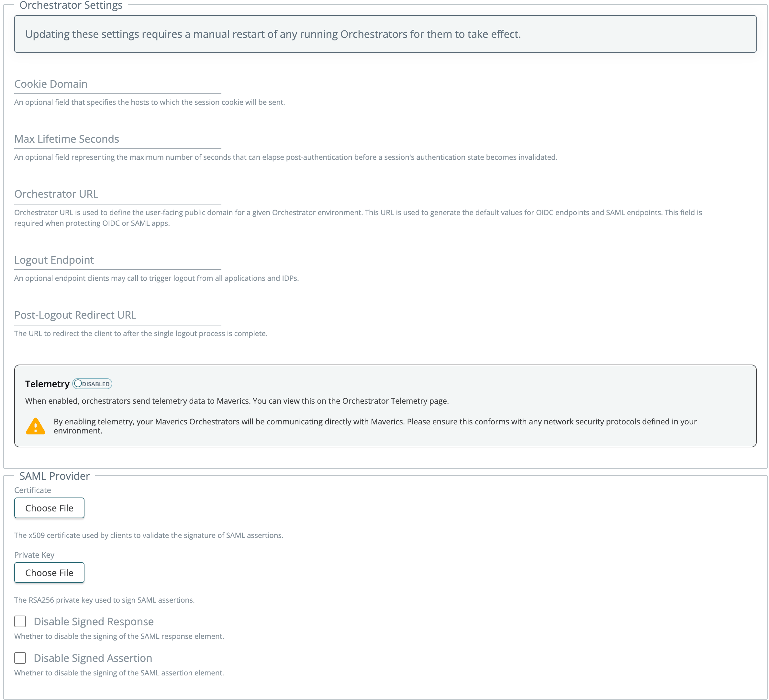Screen dimensions: 769x700
Task: Click the single logout redirect description
Action: pyautogui.click(x=141, y=334)
